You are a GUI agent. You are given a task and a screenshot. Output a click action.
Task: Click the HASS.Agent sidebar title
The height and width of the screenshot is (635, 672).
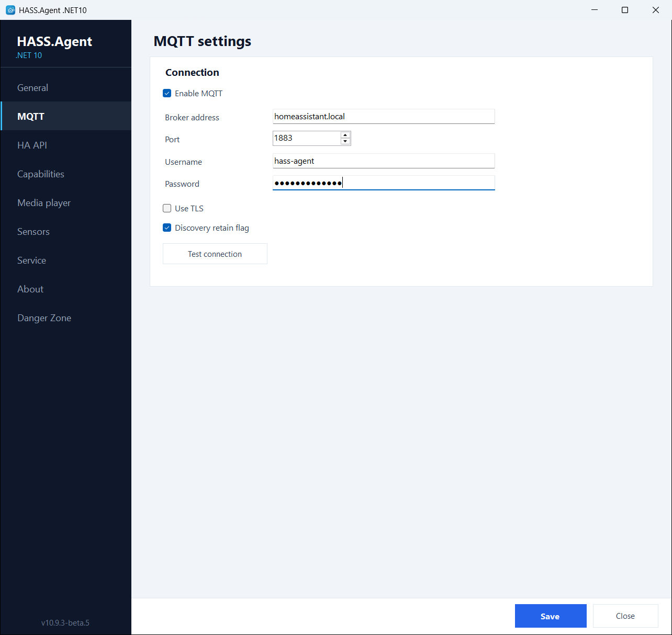(x=54, y=42)
